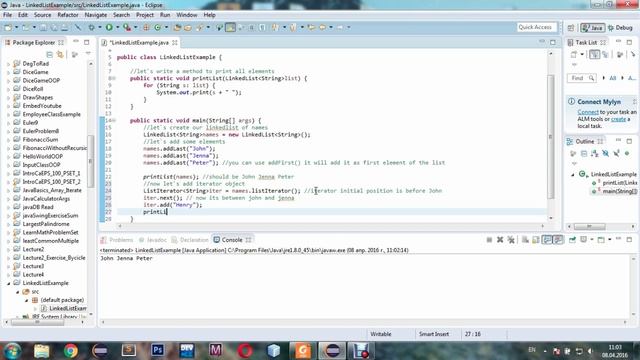This screenshot has width=640, height=360.
Task: Open the Refactor menu
Action: [68, 15]
